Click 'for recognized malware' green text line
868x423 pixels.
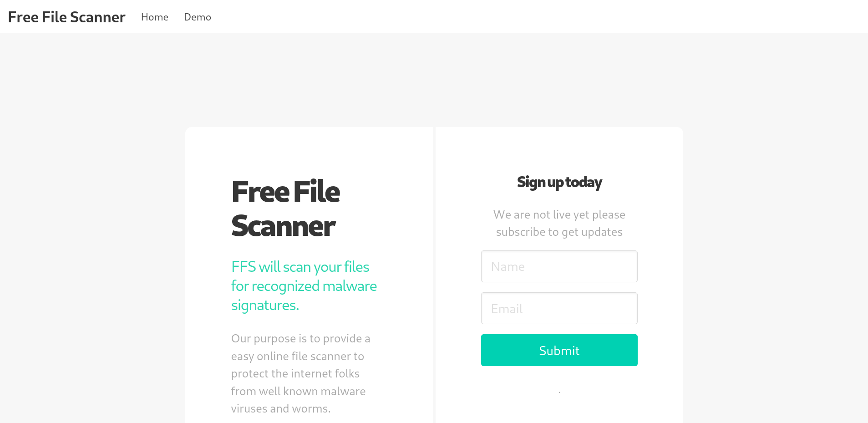(x=304, y=286)
